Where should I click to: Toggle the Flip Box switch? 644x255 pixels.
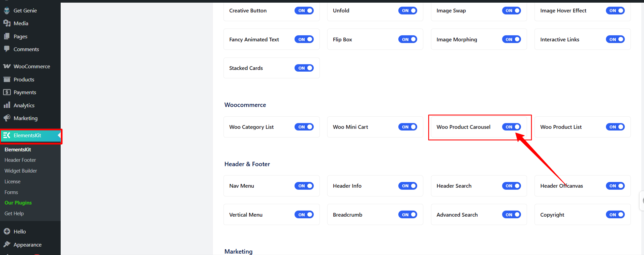[408, 39]
